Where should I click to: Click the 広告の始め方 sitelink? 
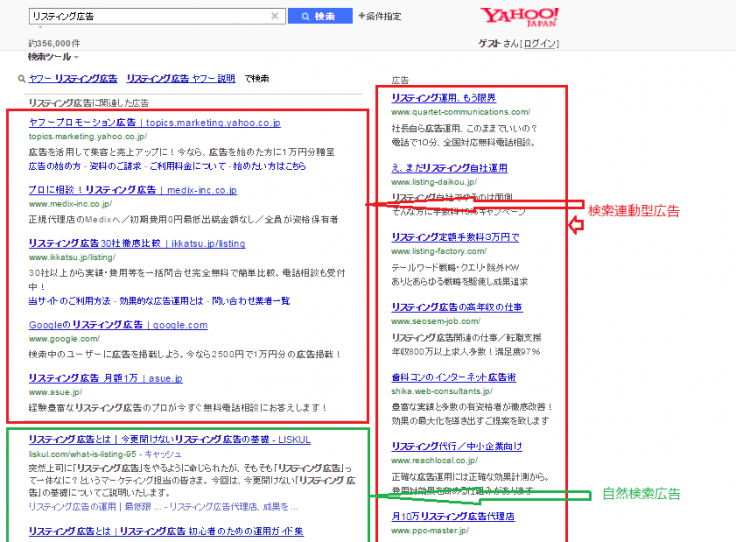coord(54,166)
